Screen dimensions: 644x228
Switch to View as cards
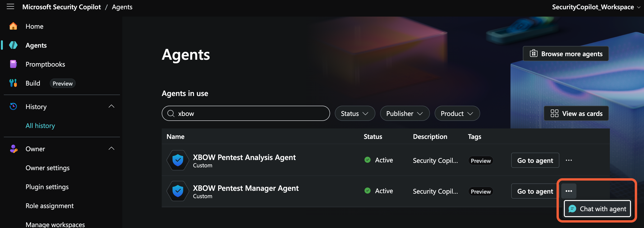pos(576,113)
